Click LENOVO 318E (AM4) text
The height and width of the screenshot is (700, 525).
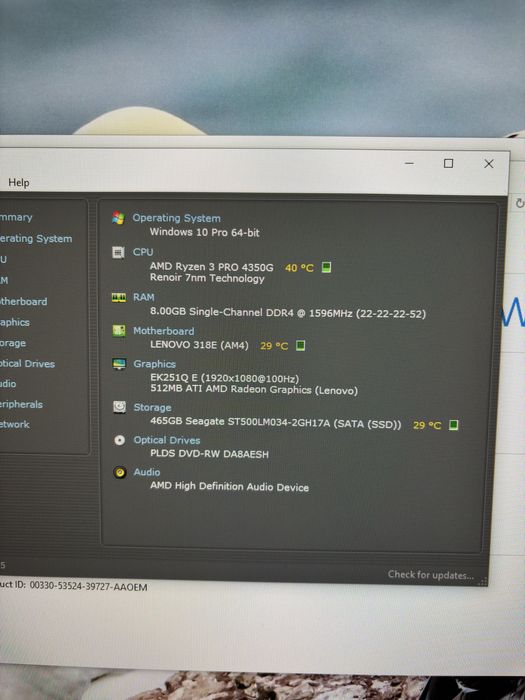(199, 345)
